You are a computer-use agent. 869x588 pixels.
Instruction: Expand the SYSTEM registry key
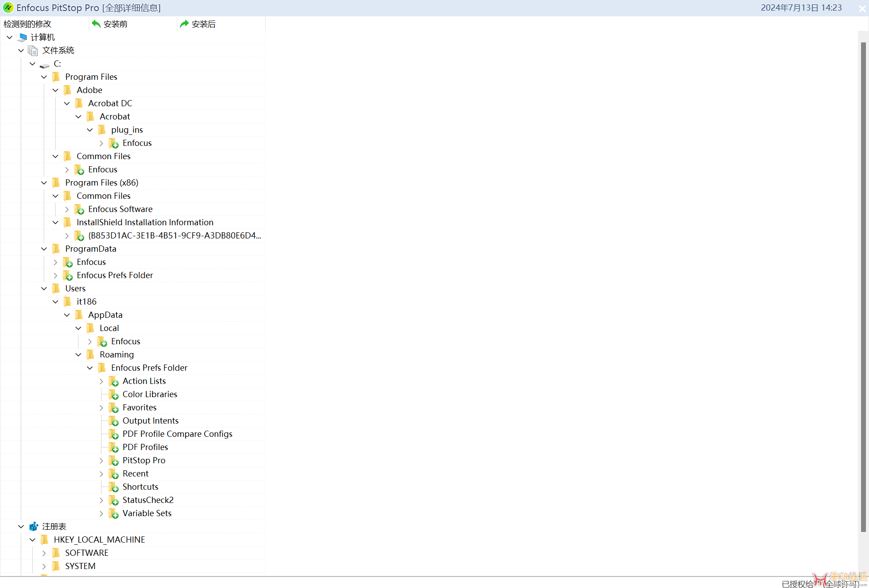point(44,566)
